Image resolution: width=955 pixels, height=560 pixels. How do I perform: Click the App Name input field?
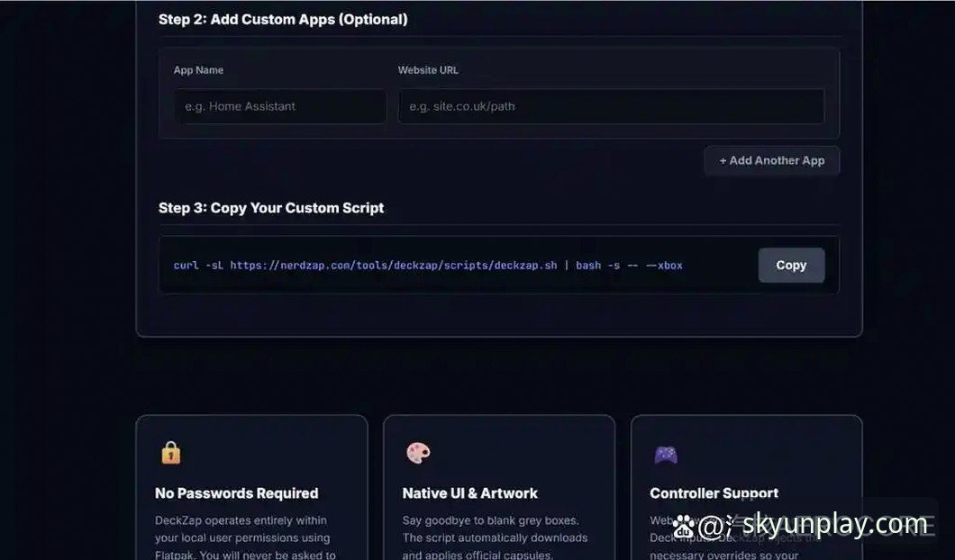tap(280, 106)
